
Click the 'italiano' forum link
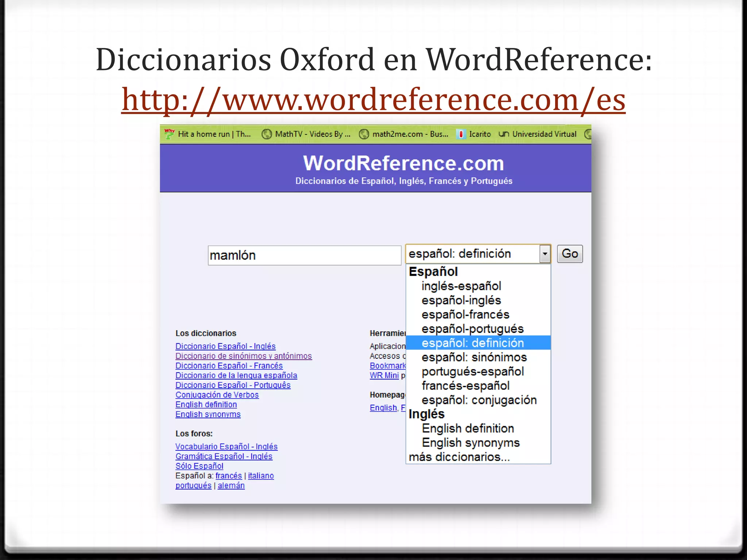[x=261, y=476]
